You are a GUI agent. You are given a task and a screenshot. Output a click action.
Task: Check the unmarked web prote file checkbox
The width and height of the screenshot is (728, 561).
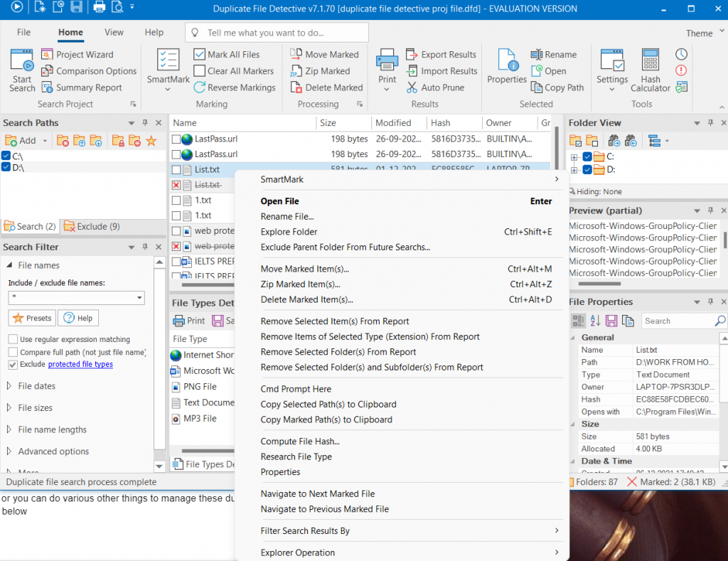(x=176, y=231)
